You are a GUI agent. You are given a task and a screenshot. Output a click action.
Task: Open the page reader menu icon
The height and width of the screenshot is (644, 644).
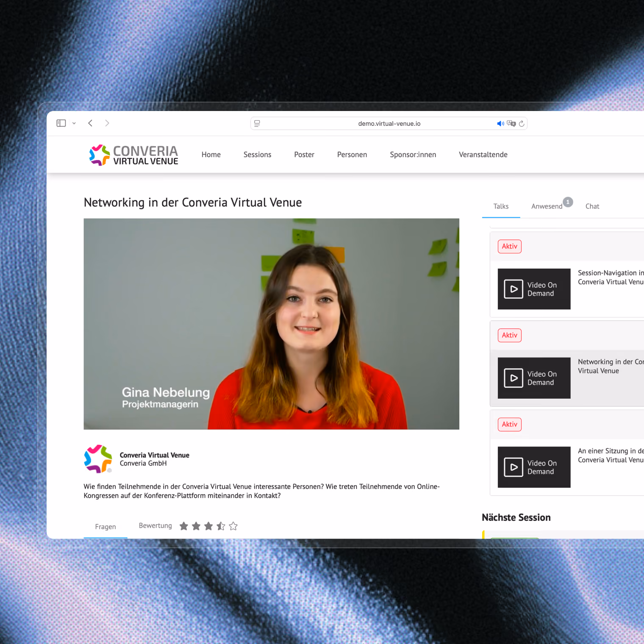coord(257,123)
